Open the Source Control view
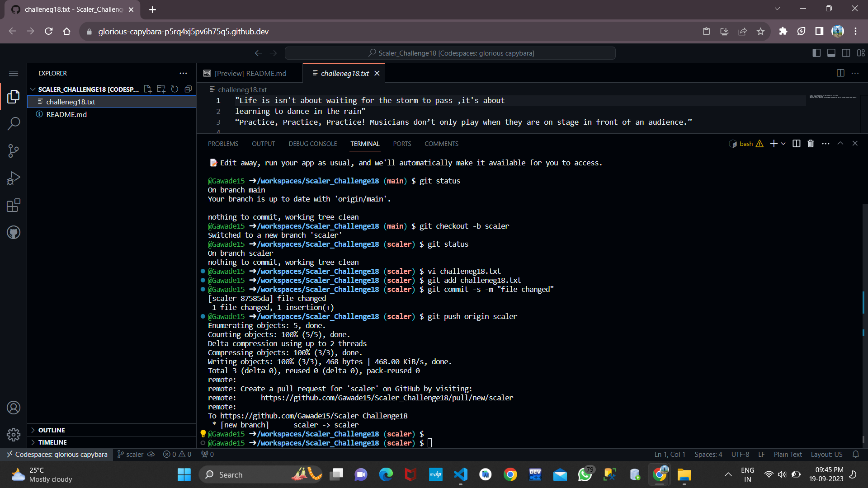 click(14, 150)
